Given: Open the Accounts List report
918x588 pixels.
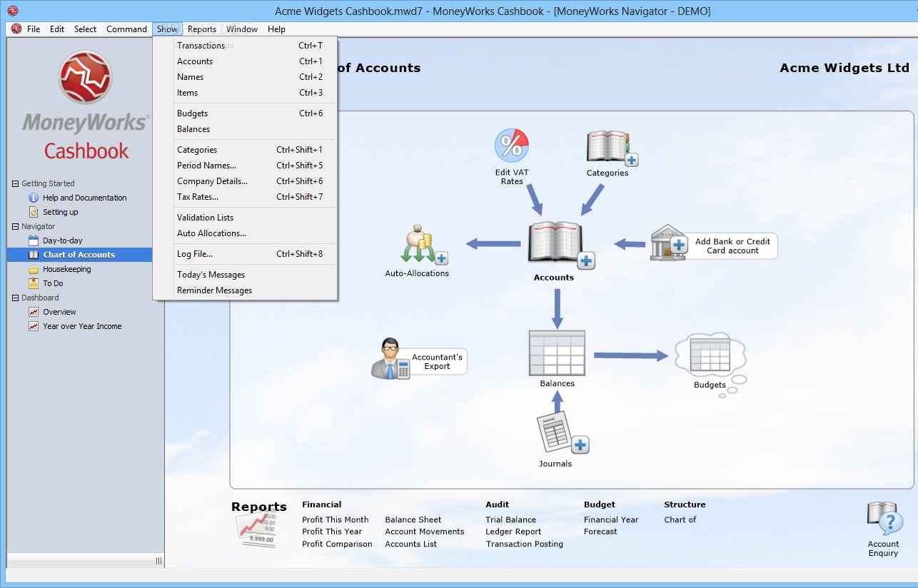Looking at the screenshot, I should pos(411,544).
